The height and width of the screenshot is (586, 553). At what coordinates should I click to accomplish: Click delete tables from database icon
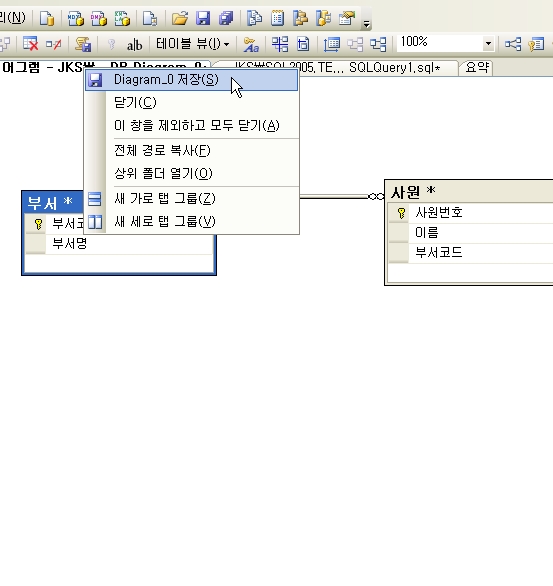[30, 44]
